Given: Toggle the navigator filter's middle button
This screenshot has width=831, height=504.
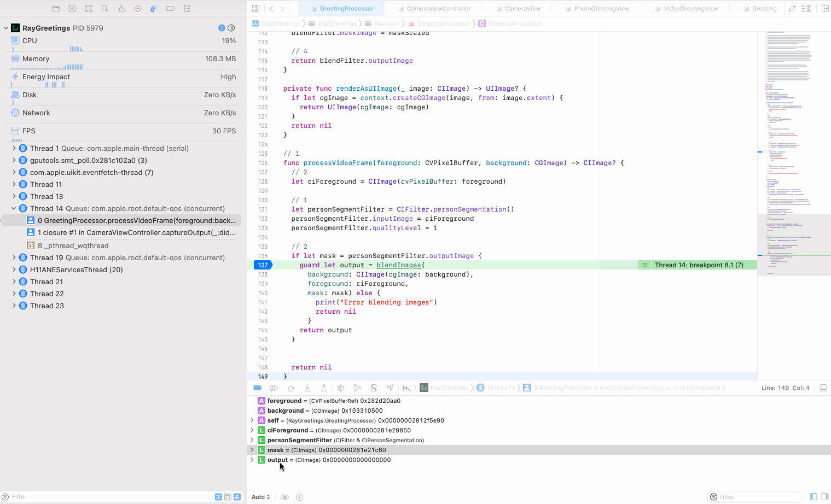Looking at the screenshot, I should click(228, 497).
